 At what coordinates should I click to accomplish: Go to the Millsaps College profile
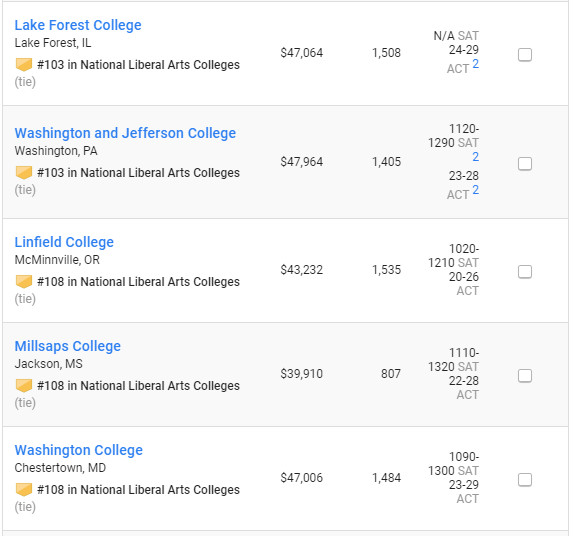[68, 346]
